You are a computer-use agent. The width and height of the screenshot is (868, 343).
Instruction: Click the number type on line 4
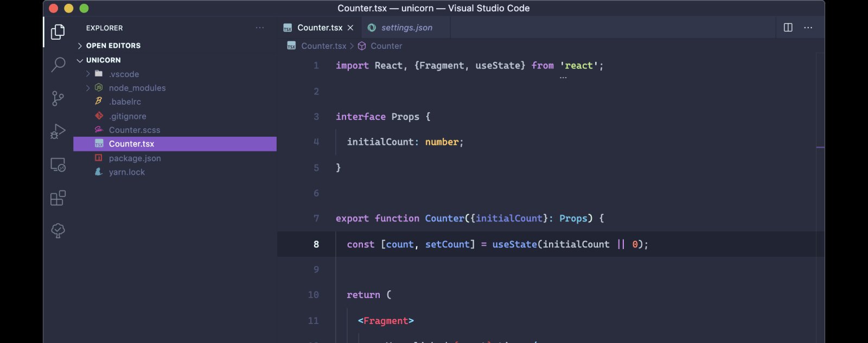pyautogui.click(x=442, y=142)
